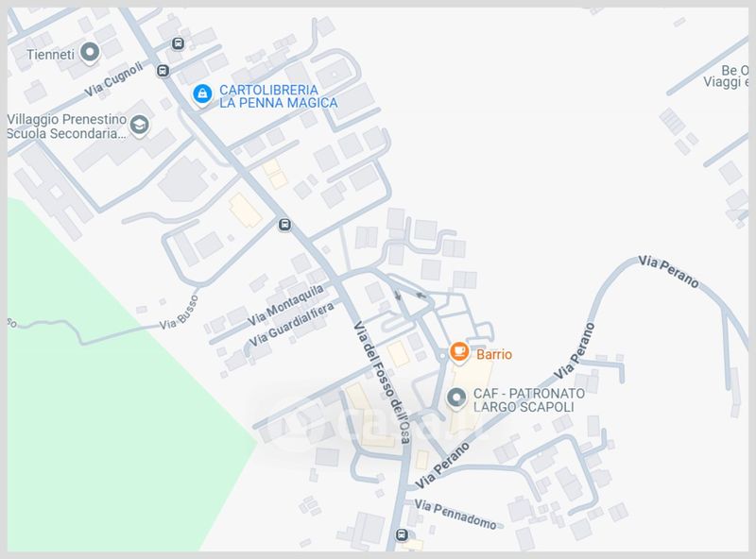Select the bus stop icon beside Via Cugnoli

coord(163,71)
